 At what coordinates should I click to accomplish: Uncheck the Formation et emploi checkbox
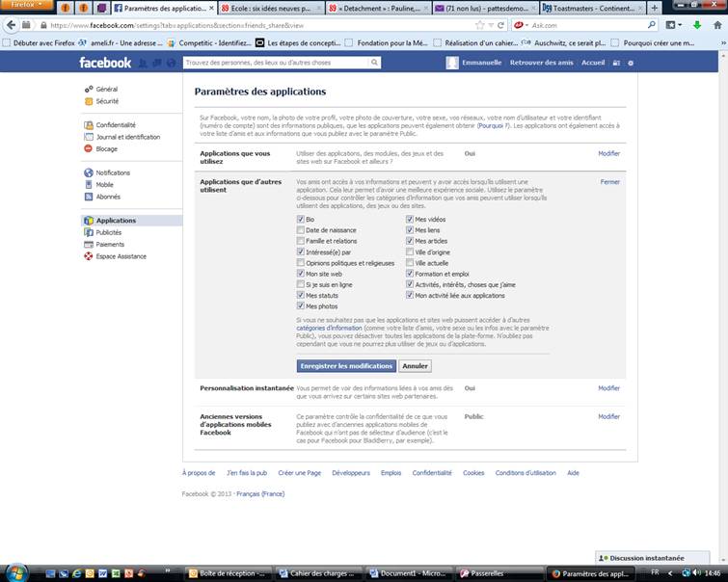410,274
